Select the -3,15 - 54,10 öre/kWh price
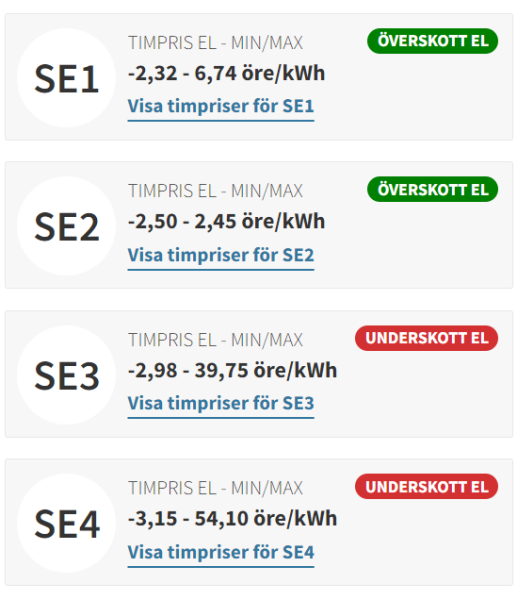517x600 pixels. 233,519
